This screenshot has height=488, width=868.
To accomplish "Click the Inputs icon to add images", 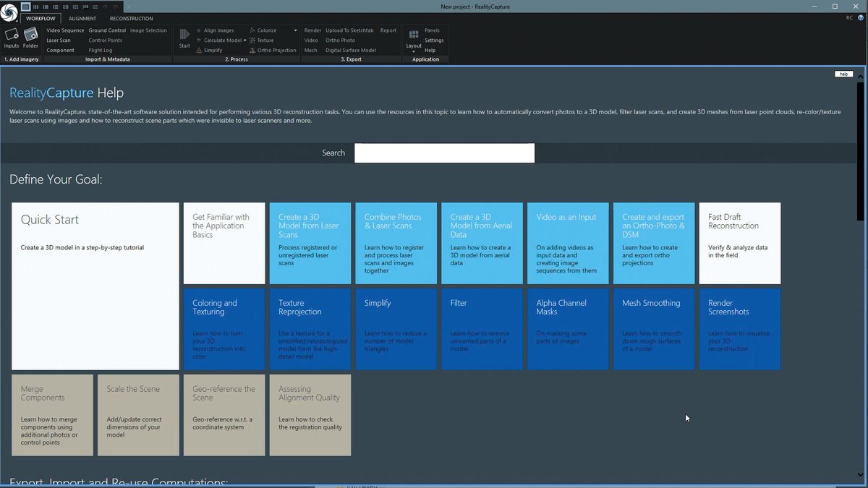I will point(12,35).
